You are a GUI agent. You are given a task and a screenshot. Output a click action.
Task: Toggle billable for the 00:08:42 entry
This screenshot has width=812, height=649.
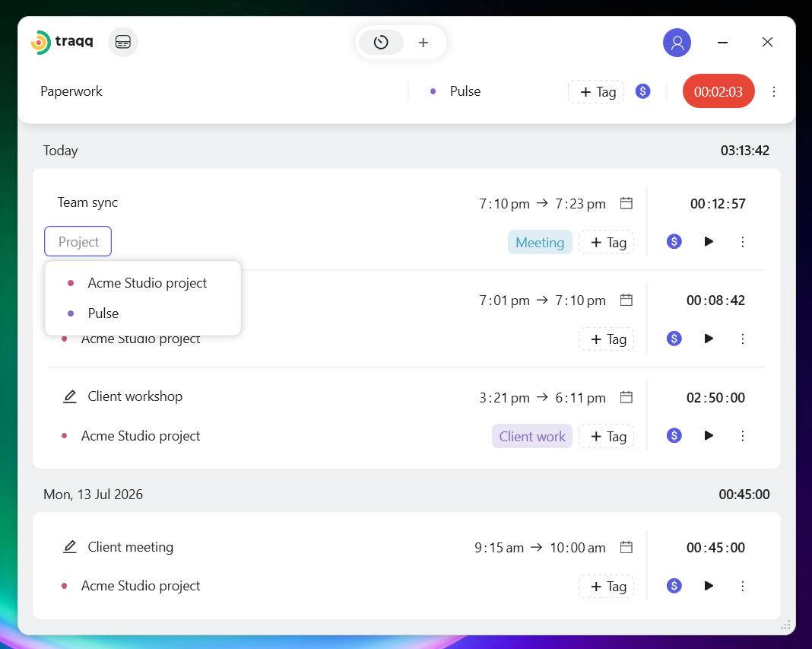[x=674, y=339]
